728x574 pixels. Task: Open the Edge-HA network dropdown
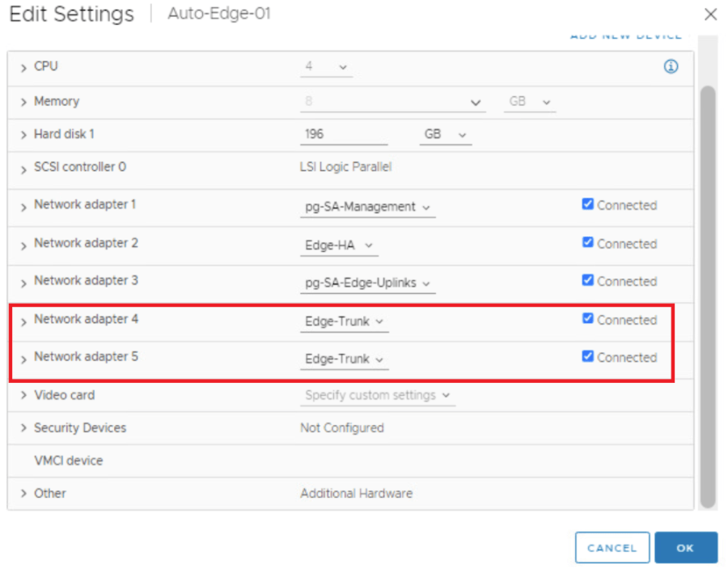coord(339,245)
